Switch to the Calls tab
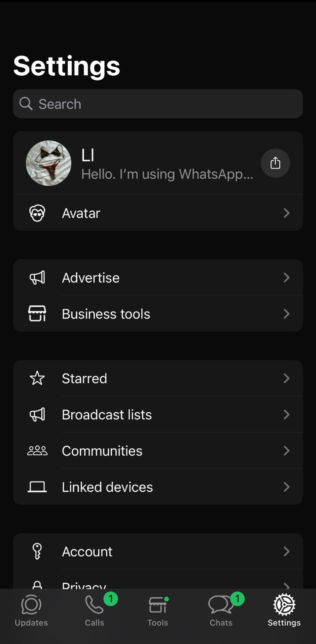The width and height of the screenshot is (316, 644). (95, 611)
